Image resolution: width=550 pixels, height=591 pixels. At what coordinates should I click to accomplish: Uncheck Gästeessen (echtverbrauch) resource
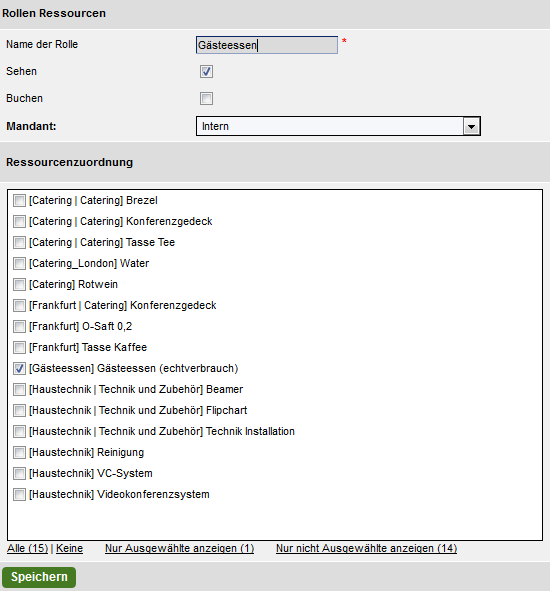click(19, 369)
